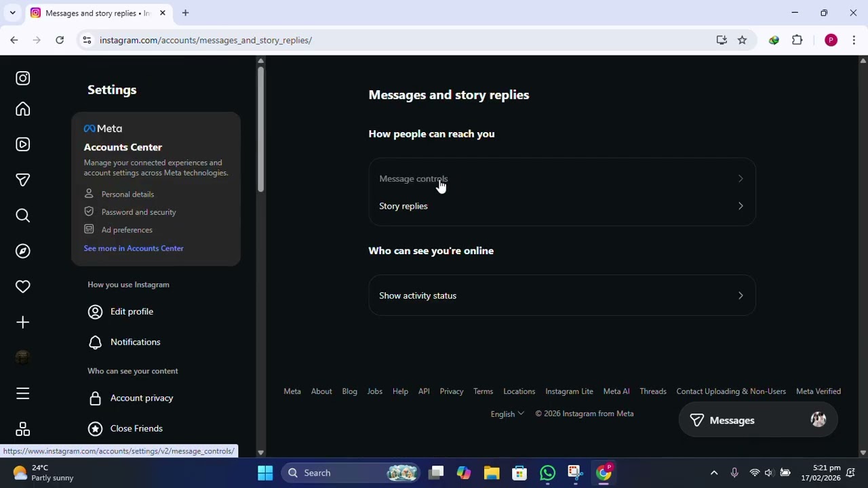Viewport: 868px width, 488px height.
Task: Click Privacy link in footer
Action: (x=452, y=392)
